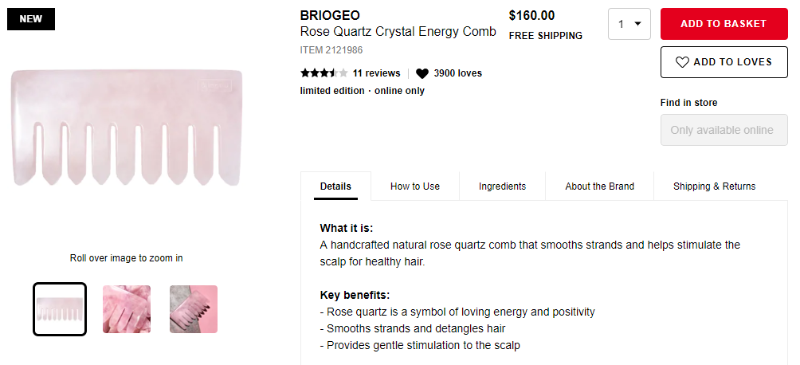Click the NEW badge label

click(31, 19)
